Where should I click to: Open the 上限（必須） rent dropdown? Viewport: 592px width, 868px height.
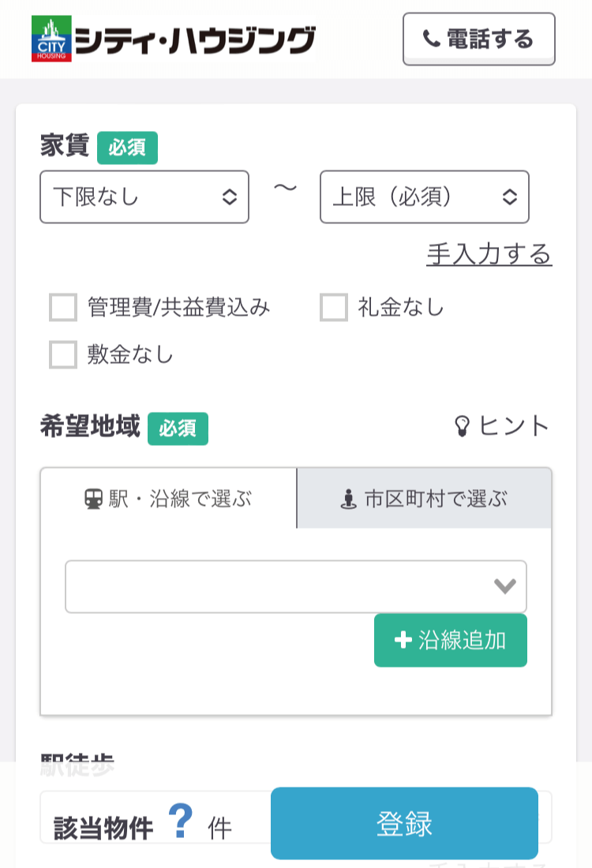pos(424,197)
